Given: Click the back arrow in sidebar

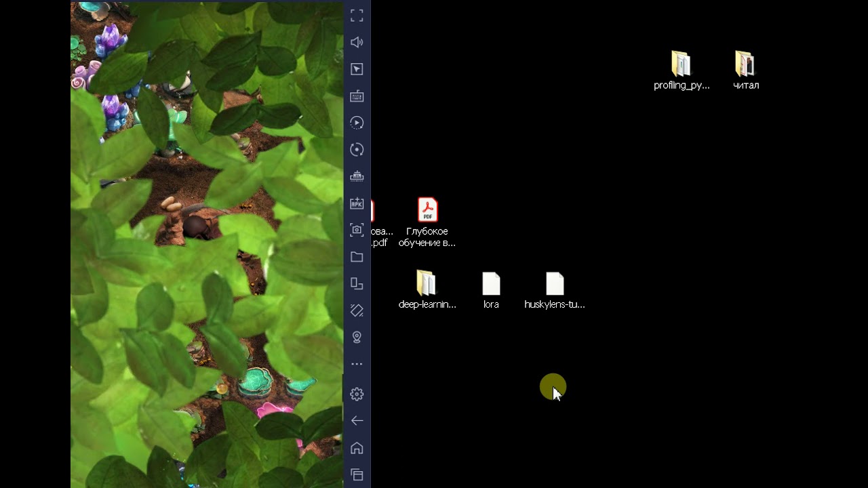Looking at the screenshot, I should click(x=357, y=421).
